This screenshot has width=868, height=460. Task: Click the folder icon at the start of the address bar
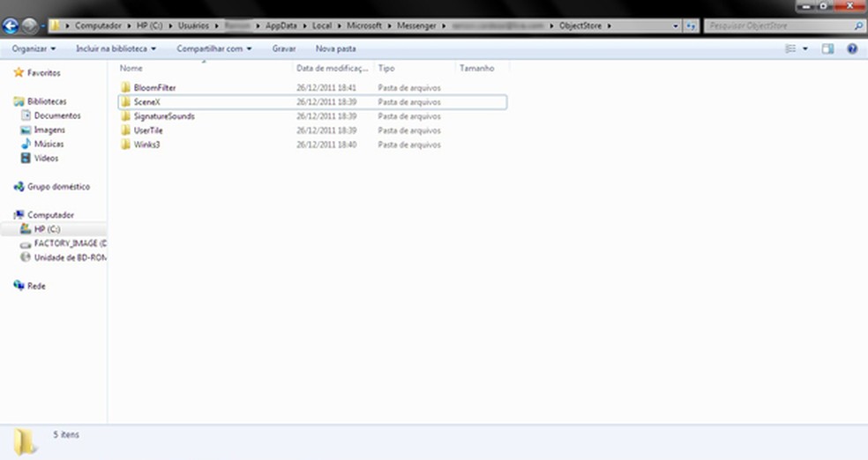point(55,26)
